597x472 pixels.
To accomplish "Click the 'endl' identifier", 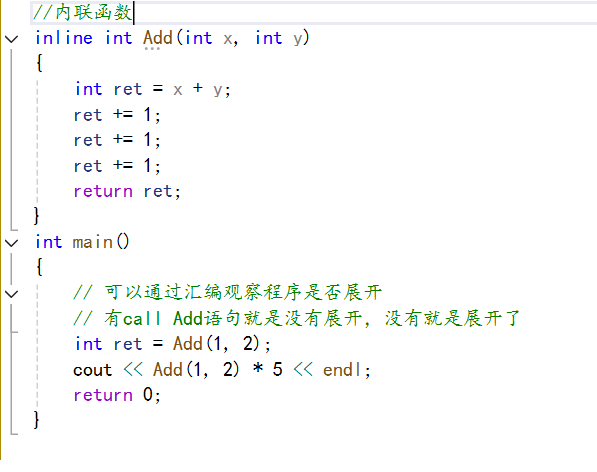I will click(x=342, y=370).
